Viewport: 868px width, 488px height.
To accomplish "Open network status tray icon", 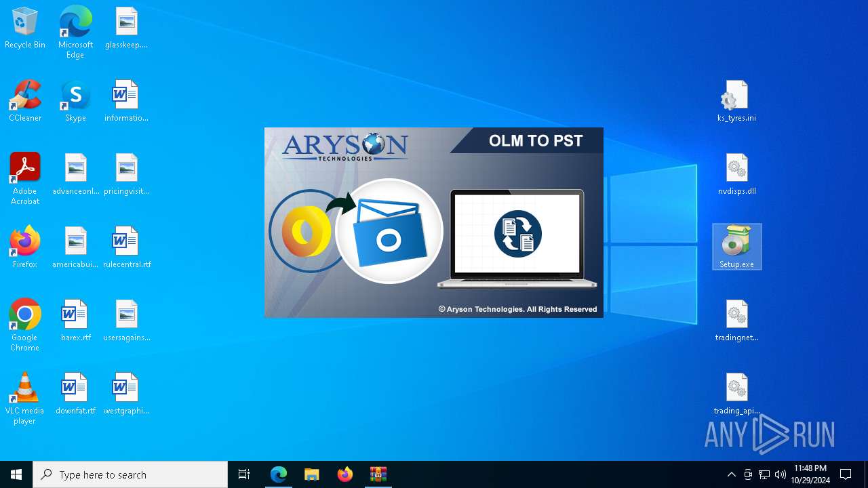I will (764, 474).
